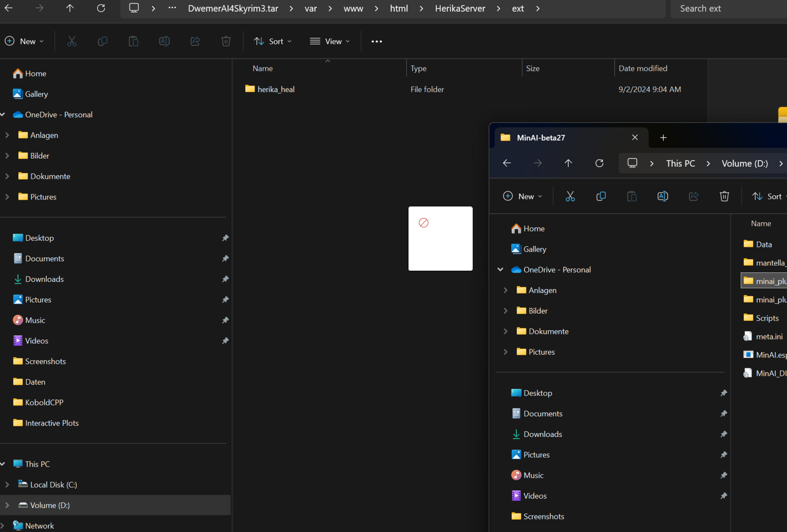
Task: Click Cut icon in back window toolbar
Action: click(72, 41)
